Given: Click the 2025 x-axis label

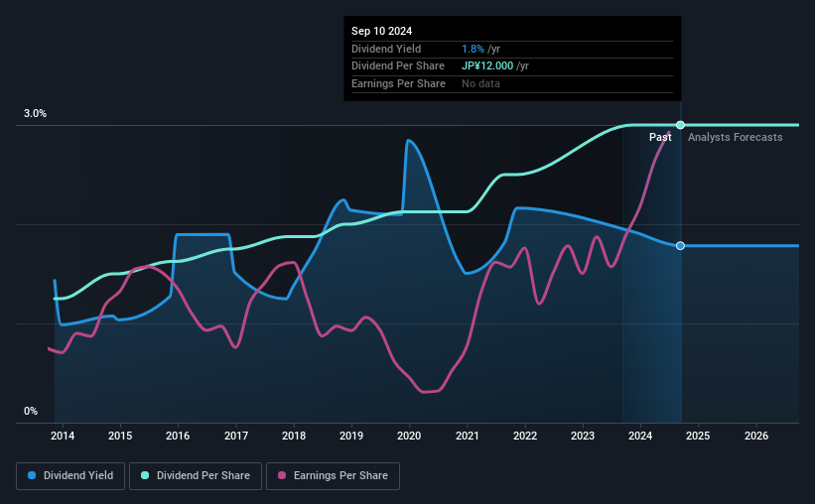Looking at the screenshot, I should [698, 436].
